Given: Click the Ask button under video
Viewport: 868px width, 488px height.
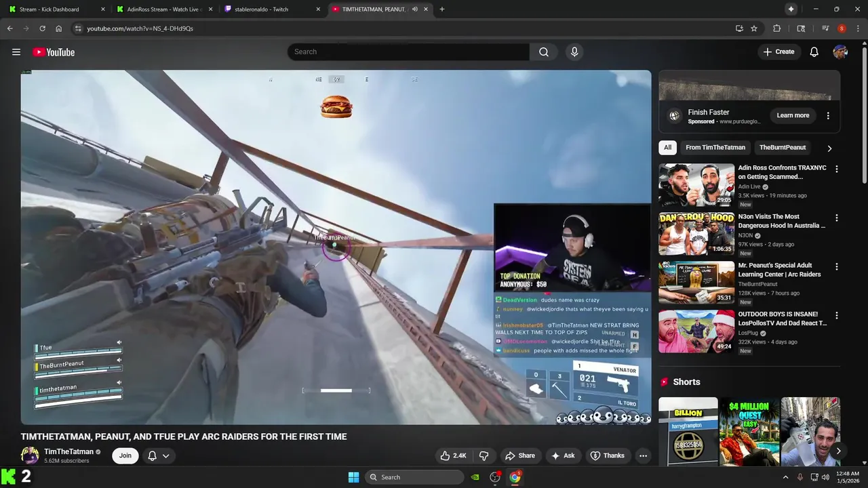Looking at the screenshot, I should tap(563, 455).
